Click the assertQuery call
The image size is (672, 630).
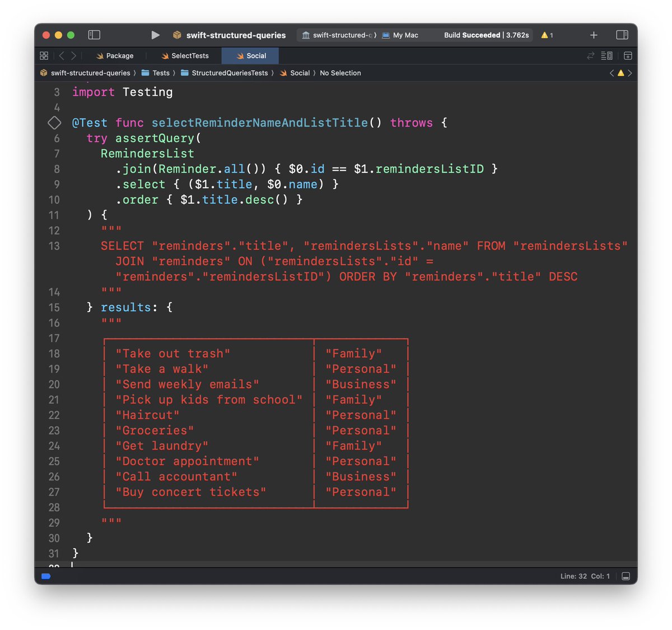coord(155,138)
